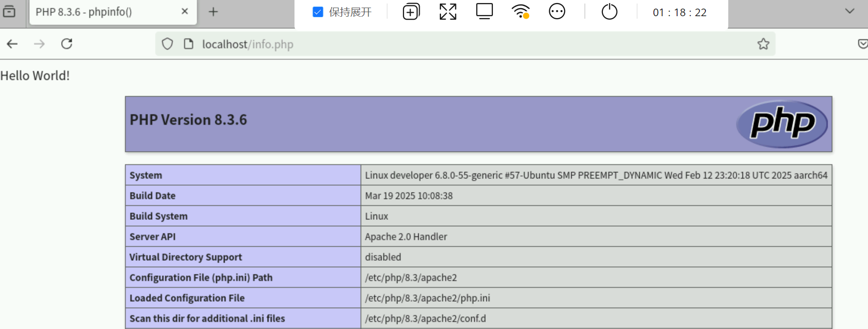Open new tab with plus button
This screenshot has width=868, height=329.
[213, 12]
